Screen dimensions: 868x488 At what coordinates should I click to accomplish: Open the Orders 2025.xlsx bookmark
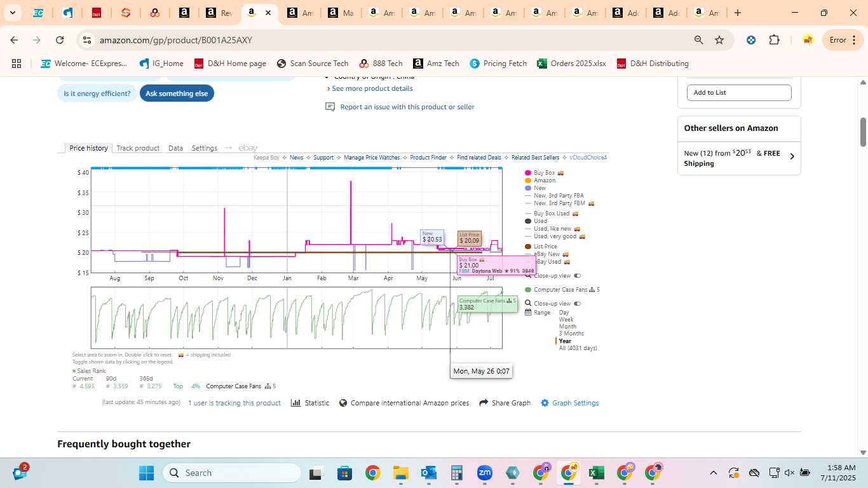point(571,64)
